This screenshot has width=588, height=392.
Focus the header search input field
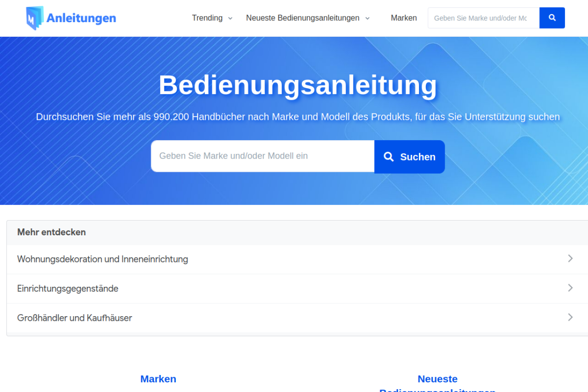(x=483, y=18)
